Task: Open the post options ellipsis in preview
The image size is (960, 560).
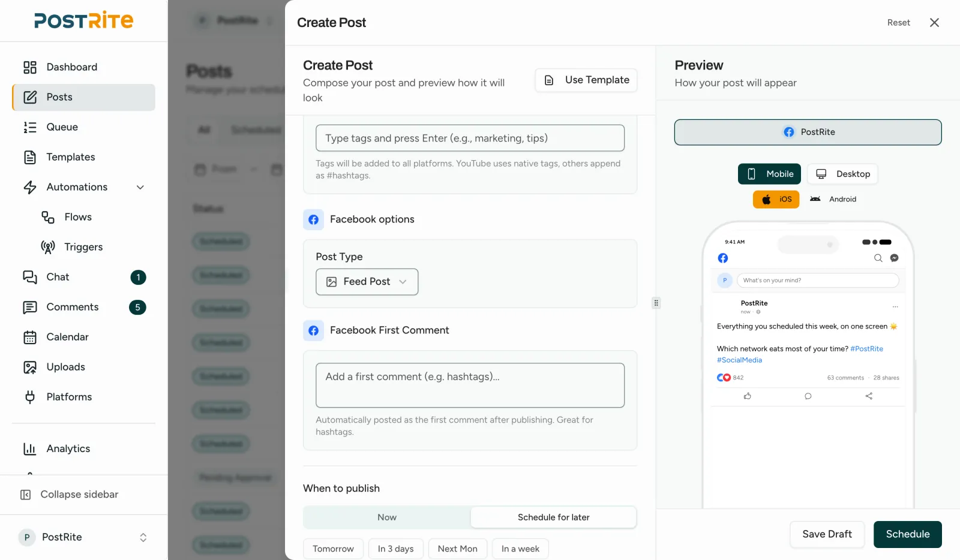Action: pos(895,306)
